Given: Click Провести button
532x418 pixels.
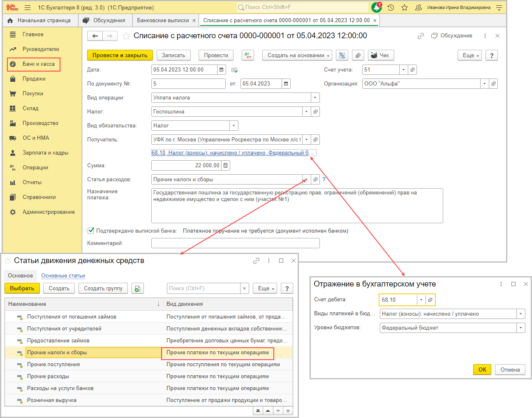Looking at the screenshot, I should [216, 55].
